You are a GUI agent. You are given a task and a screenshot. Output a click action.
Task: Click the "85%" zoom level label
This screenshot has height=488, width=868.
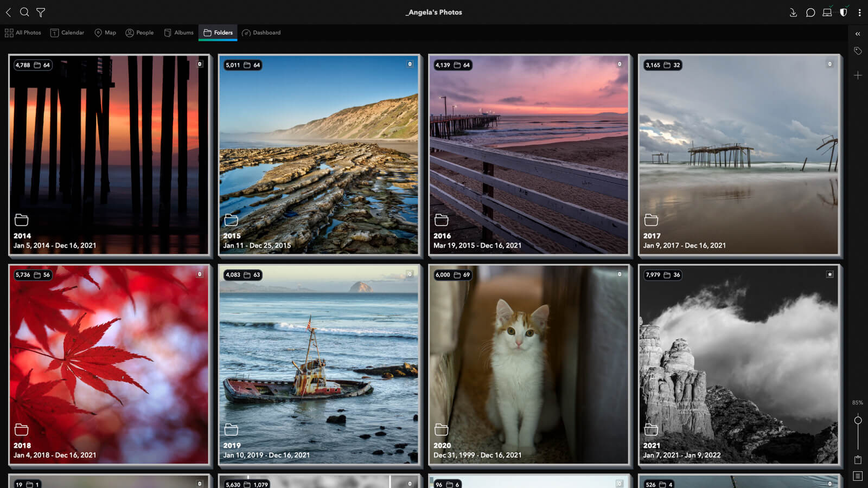(x=857, y=403)
